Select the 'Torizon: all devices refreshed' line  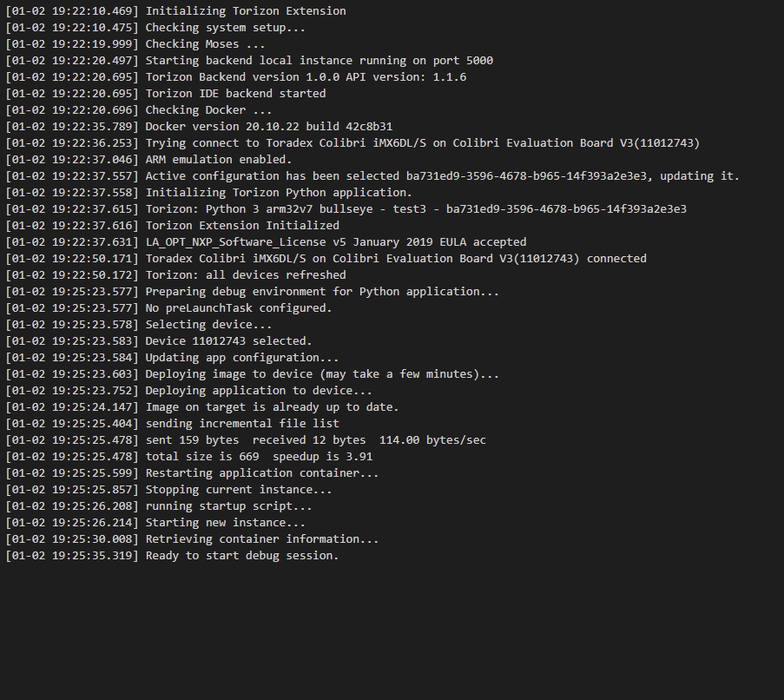(x=175, y=275)
